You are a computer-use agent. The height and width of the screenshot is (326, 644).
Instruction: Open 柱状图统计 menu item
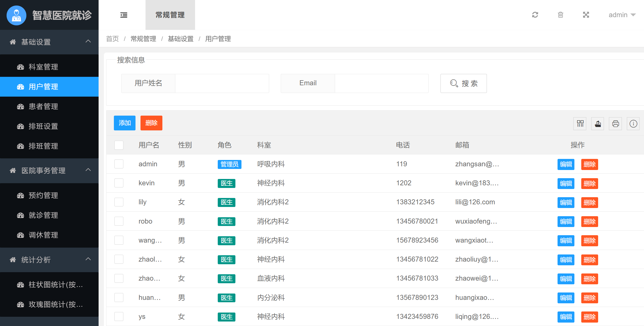point(49,285)
